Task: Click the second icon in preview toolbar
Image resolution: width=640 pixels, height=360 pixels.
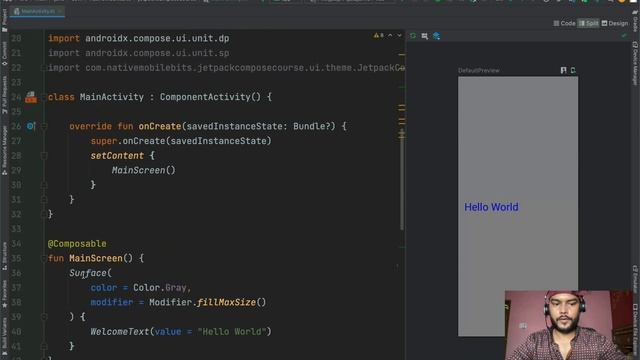Action: click(x=424, y=36)
